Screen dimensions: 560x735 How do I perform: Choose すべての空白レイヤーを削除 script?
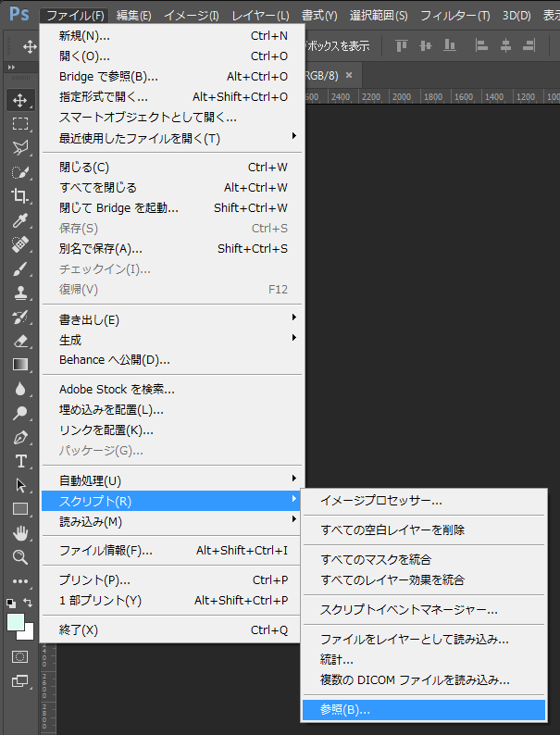click(424, 529)
